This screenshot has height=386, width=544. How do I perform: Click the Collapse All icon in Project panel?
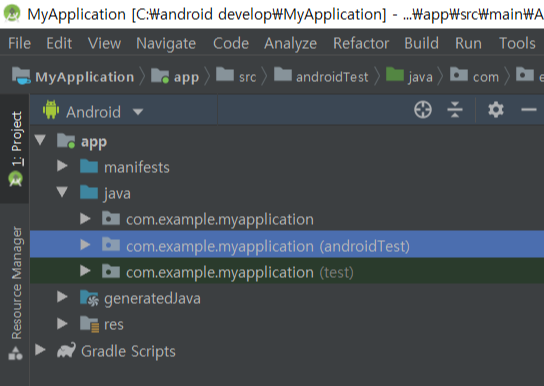(x=455, y=110)
